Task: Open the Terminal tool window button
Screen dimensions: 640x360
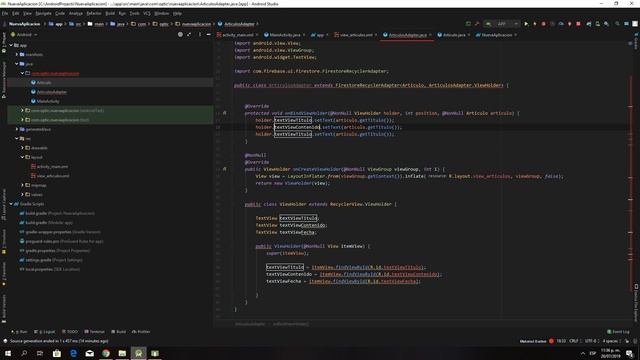Action: point(94,332)
